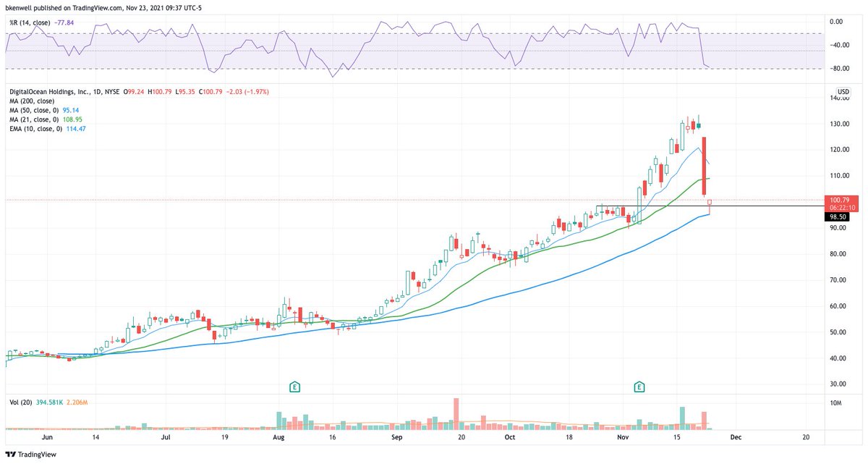Viewport: 868px width, 464px height.
Task: Click the 120.00 price axis label
Action: point(839,150)
